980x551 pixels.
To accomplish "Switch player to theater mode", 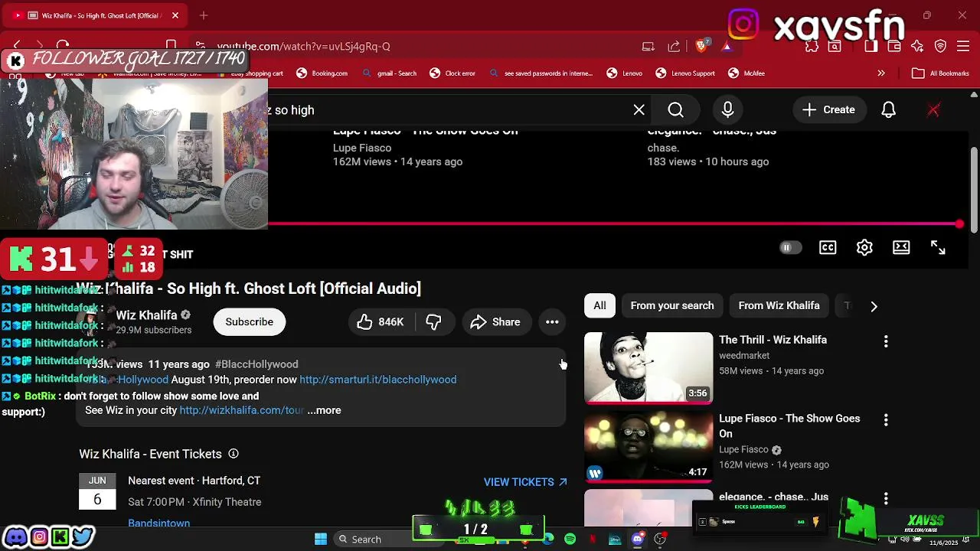I will (901, 247).
